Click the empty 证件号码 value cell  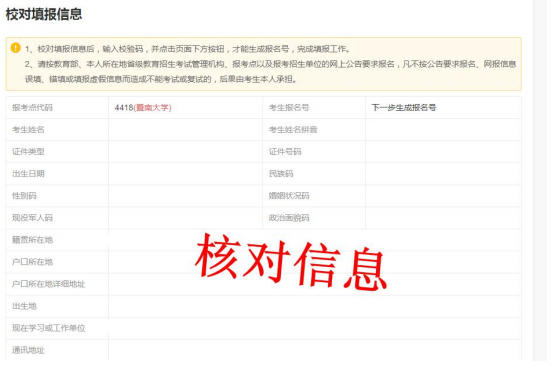443,152
